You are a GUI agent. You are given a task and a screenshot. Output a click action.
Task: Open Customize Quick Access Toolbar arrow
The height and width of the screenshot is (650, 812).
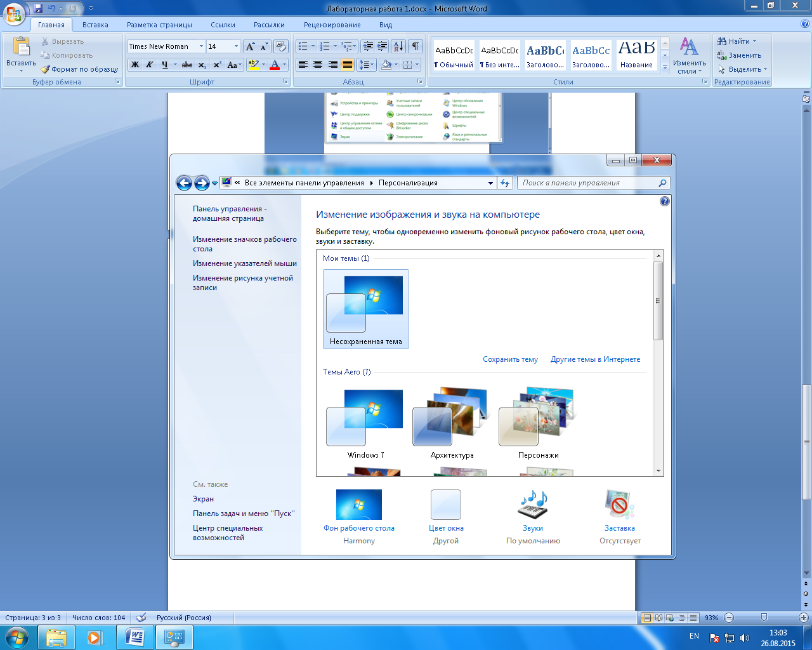pyautogui.click(x=91, y=9)
